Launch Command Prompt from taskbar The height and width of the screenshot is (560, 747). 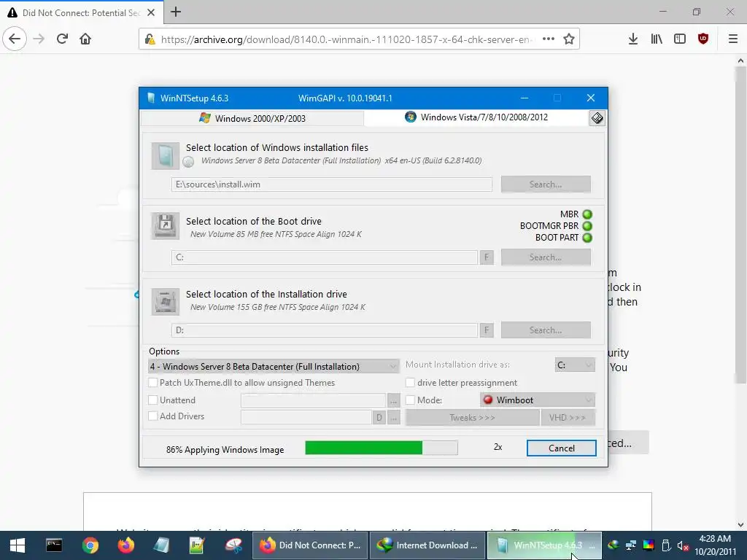point(54,545)
